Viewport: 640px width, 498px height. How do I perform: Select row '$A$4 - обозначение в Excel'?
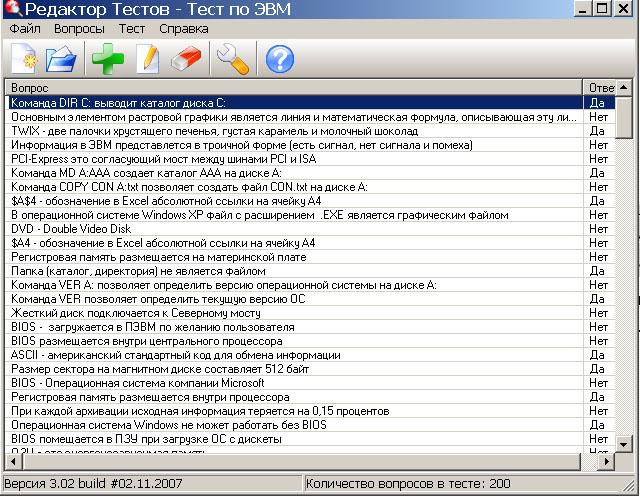click(x=310, y=201)
